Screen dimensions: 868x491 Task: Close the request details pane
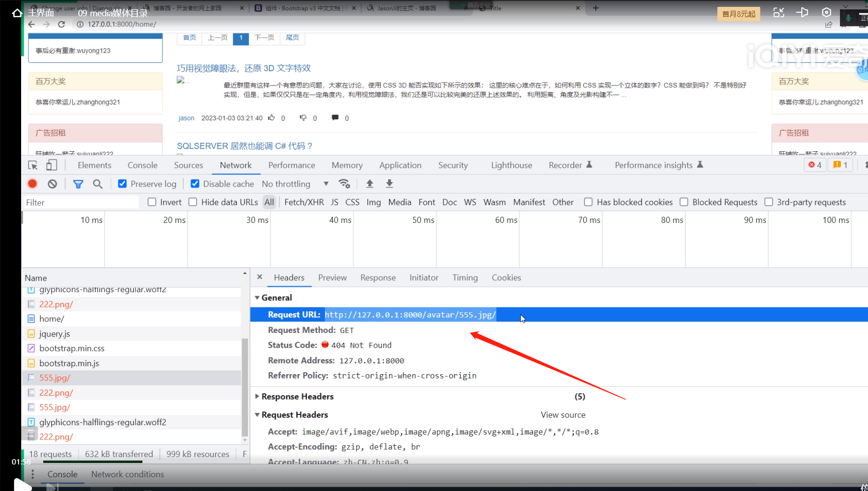click(260, 277)
